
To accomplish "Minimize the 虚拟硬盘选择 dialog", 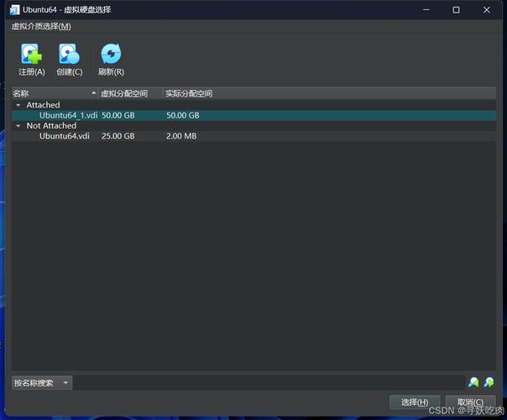I will (x=425, y=9).
